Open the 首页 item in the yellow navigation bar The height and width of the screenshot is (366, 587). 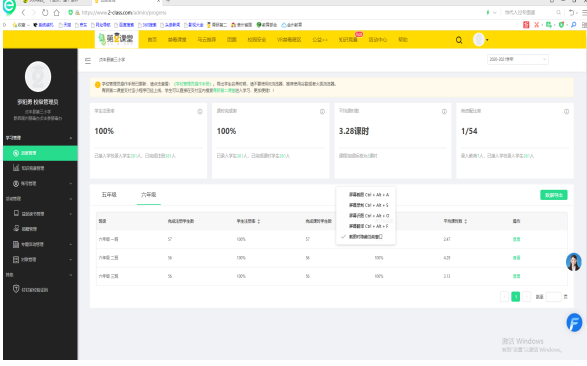(x=152, y=40)
